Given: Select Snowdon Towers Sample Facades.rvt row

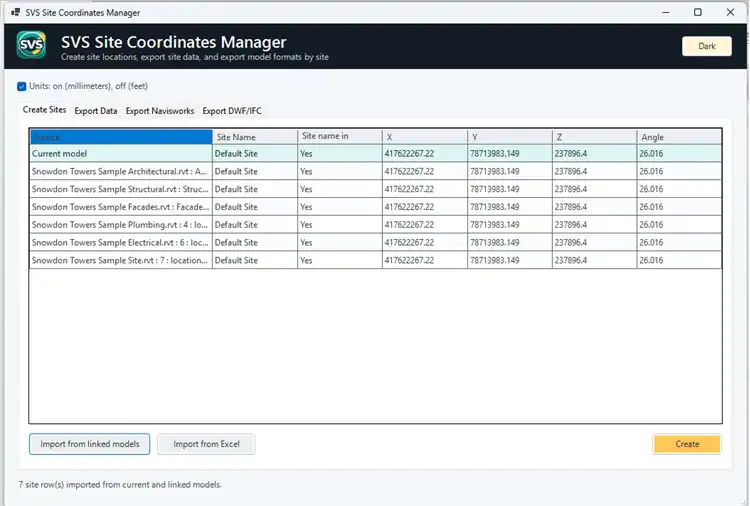Looking at the screenshot, I should (375, 207).
